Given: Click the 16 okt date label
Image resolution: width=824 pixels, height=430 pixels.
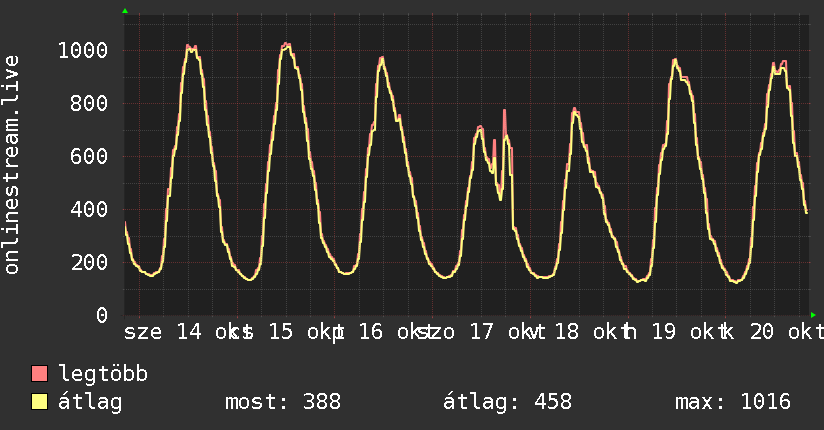Looking at the screenshot, I should pyautogui.click(x=396, y=332).
